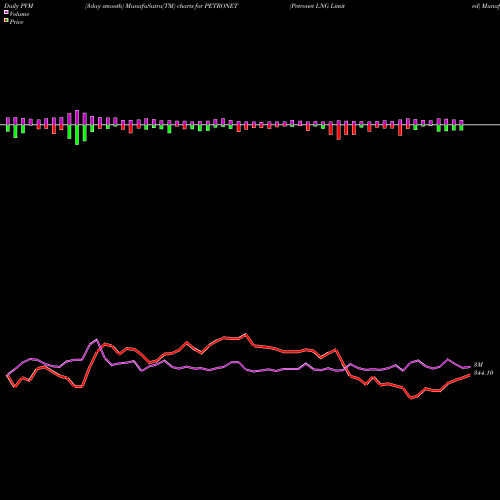
Task: Click the Price legend color swatch
Action: click(x=6, y=21)
